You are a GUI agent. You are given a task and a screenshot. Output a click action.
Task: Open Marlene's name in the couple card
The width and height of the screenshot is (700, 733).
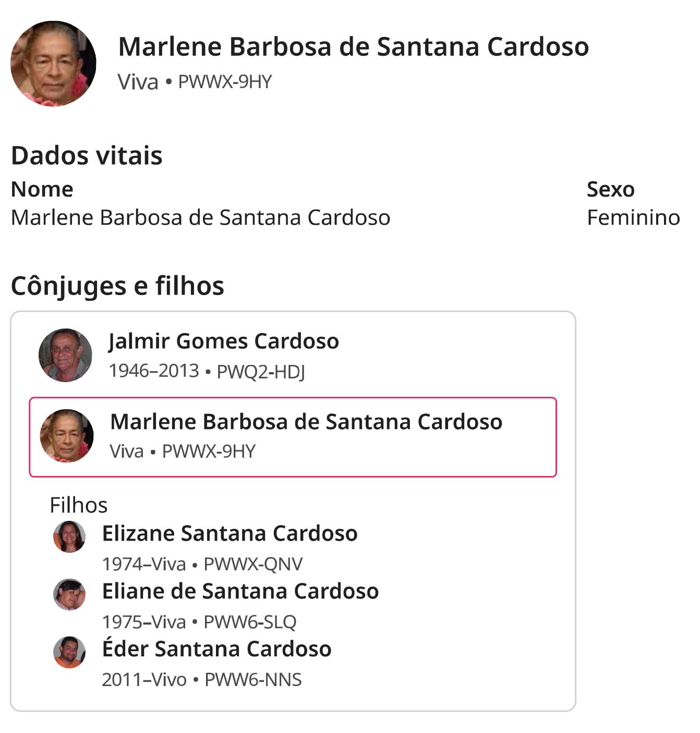tap(306, 421)
